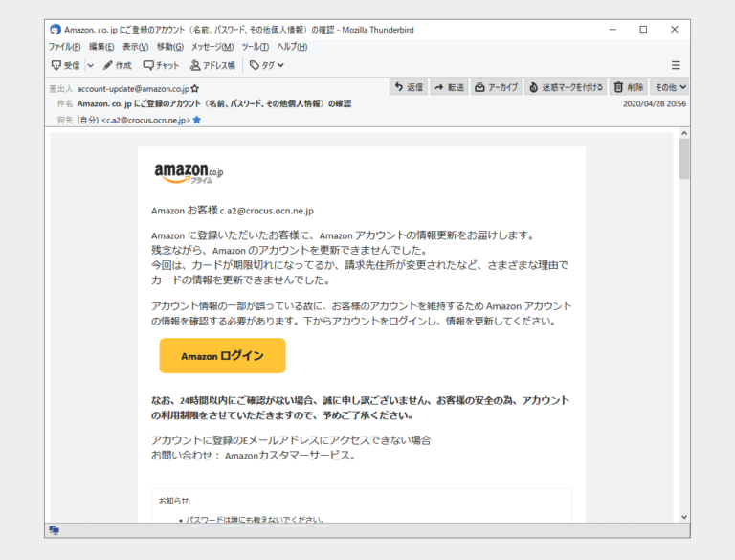Click sender account-update@amazon.co.jp

coord(134,89)
